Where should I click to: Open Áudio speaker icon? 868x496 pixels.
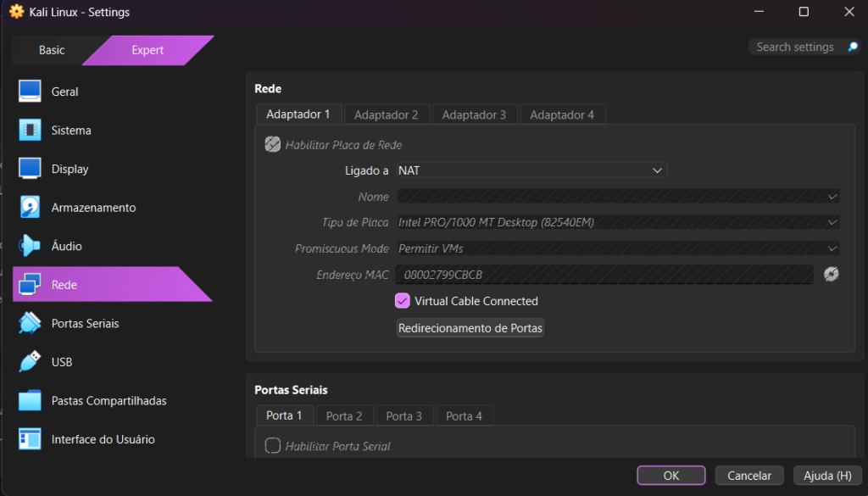(x=30, y=246)
